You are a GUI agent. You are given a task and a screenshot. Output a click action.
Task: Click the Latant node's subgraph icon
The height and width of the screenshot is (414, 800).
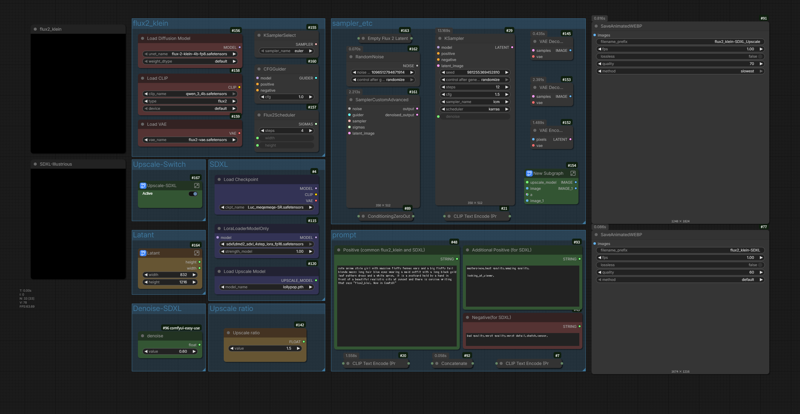tap(197, 253)
